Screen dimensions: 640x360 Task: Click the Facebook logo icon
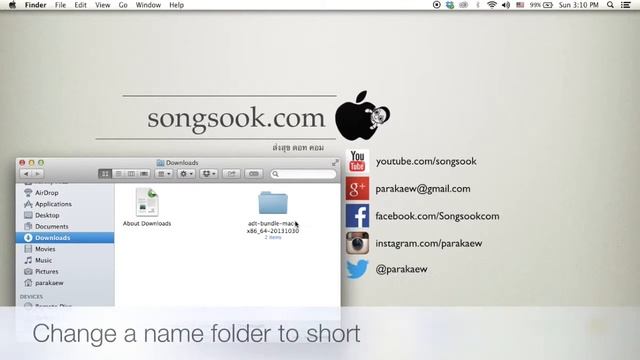coord(357,216)
